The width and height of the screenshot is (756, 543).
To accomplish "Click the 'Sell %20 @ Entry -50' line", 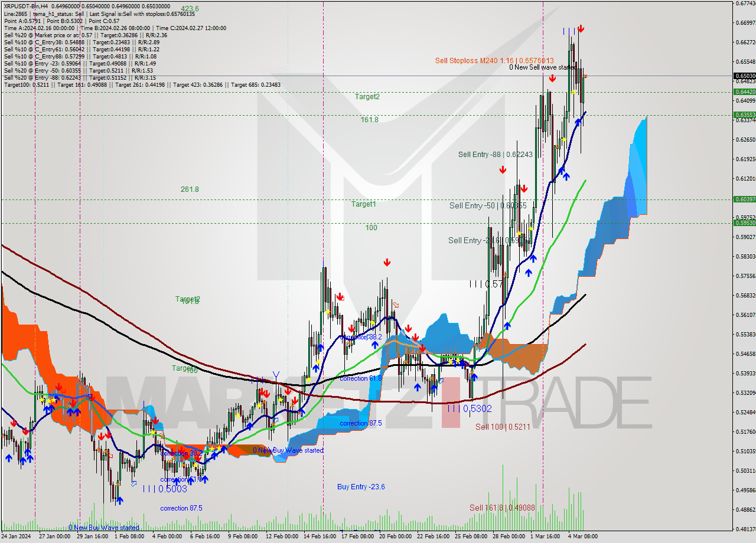I will (x=79, y=70).
